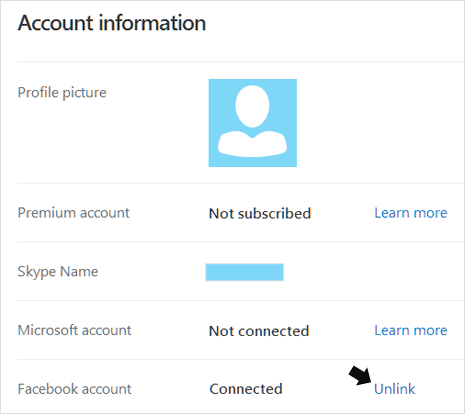This screenshot has height=414, width=465.
Task: Select the blue redacted Skype Name box
Action: tap(245, 272)
